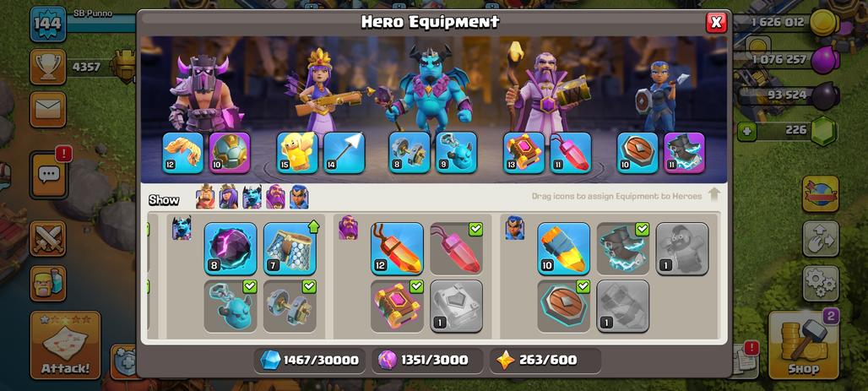Click the Shop button with hammer
The image size is (868, 391).
click(x=804, y=344)
